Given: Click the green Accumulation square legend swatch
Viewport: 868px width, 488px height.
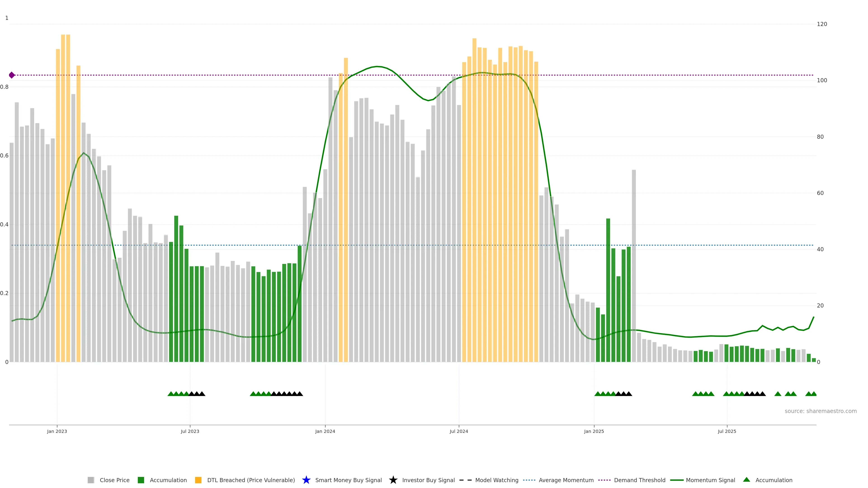Looking at the screenshot, I should [141, 480].
